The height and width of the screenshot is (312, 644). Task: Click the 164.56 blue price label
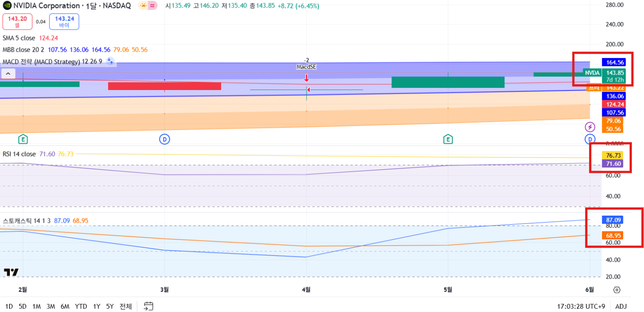[x=614, y=62]
